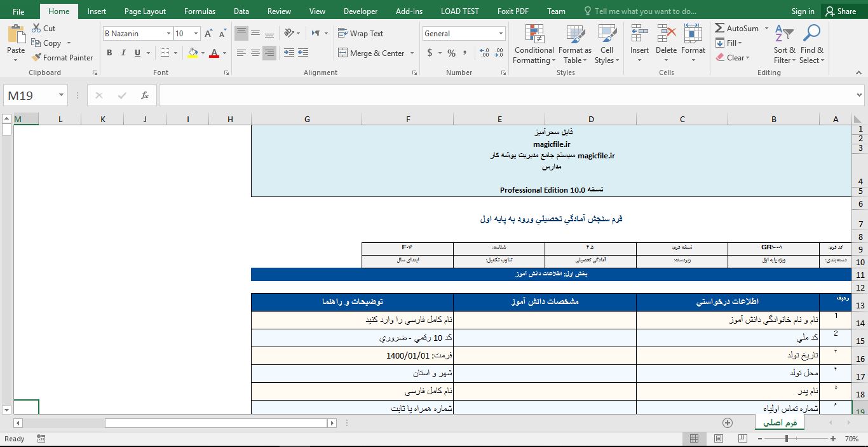868x447 pixels.
Task: Open the Developer ribbon tab
Action: click(x=360, y=11)
